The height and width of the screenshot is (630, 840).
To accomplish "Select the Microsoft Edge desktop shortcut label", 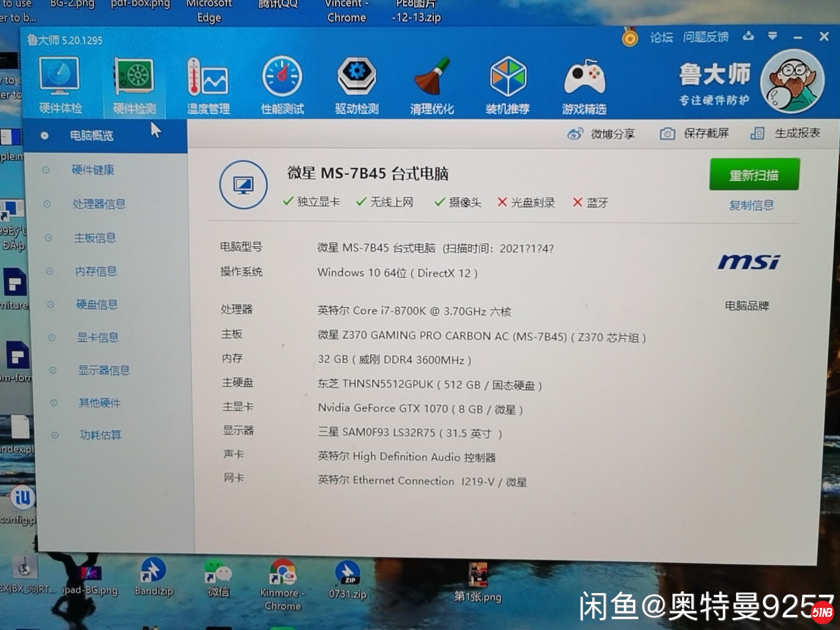I will (209, 11).
